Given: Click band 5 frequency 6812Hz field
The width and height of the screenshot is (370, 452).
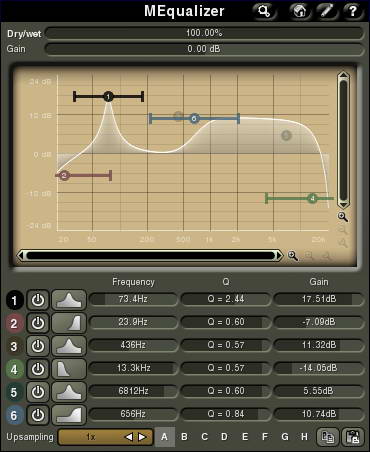Looking at the screenshot, I should 133,391.
